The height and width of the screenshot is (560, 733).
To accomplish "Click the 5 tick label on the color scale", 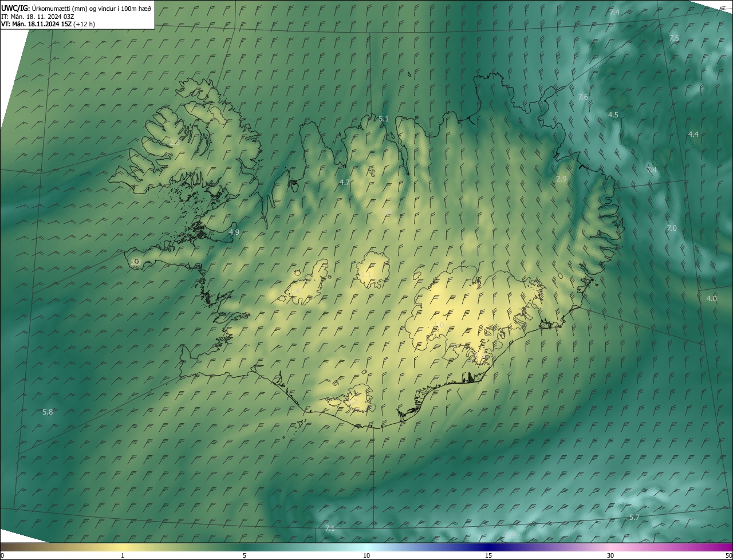I will [245, 555].
